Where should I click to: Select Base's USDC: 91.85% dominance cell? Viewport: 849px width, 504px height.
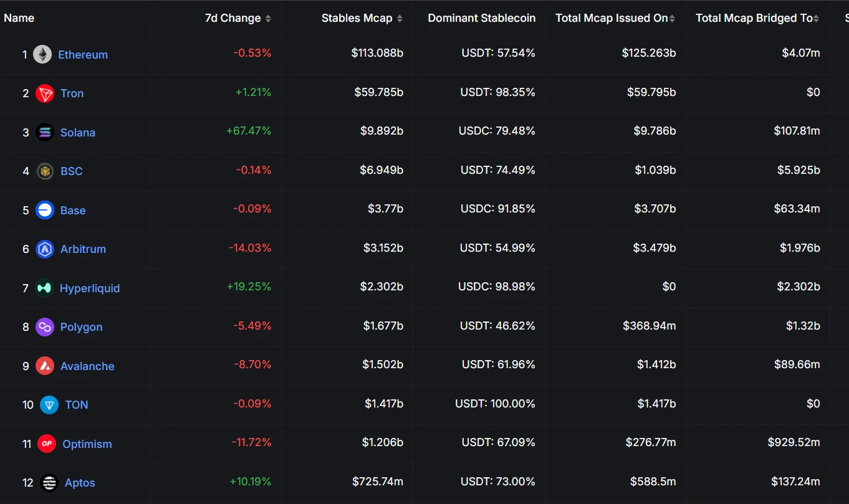497,209
